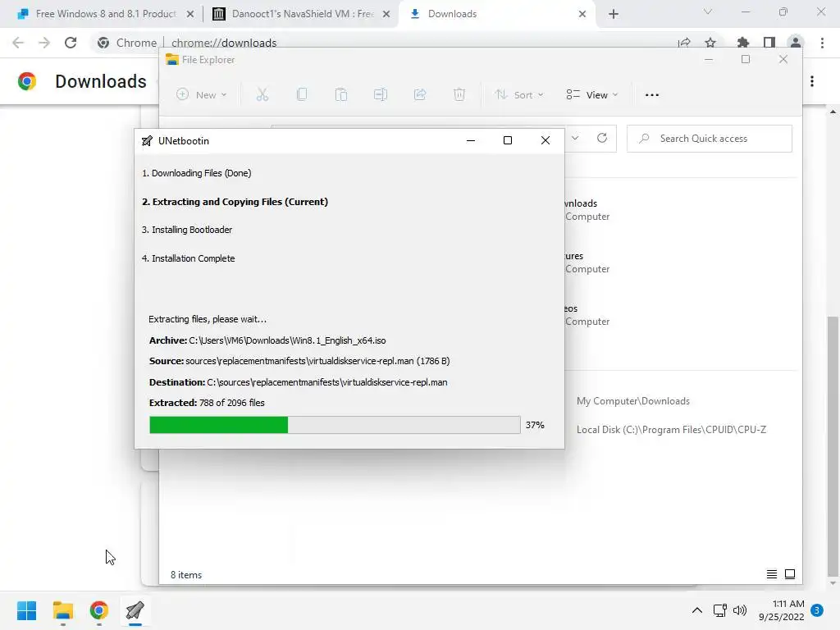Open the volume tray icon
Screen dimensions: 840x630
coord(740,610)
